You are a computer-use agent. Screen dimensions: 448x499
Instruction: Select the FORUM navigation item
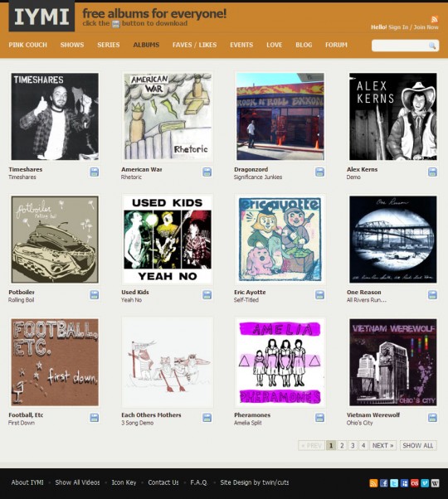point(336,45)
